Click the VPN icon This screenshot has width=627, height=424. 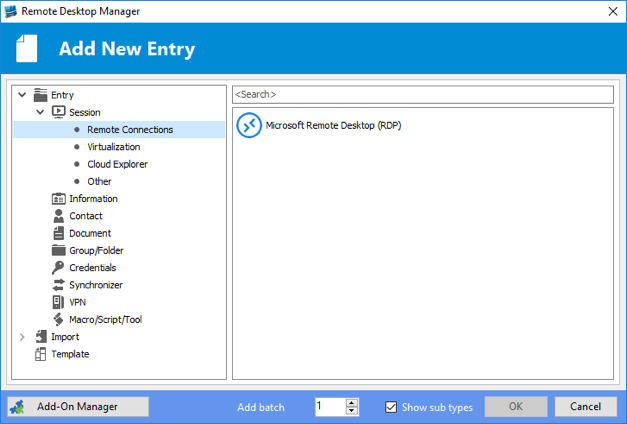pos(58,302)
